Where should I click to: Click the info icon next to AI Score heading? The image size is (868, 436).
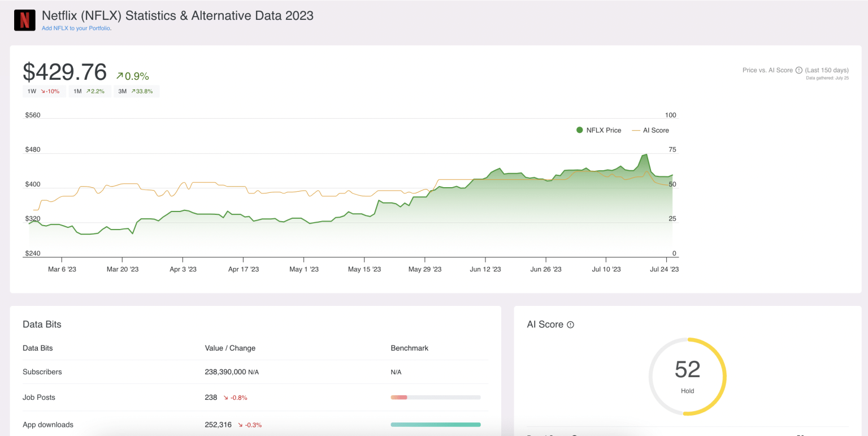coord(570,325)
